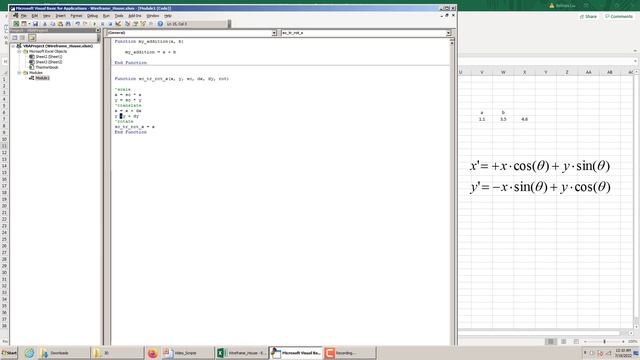The height and width of the screenshot is (360, 640).
Task: Switch to Wireframe_House Excel taskbar button
Action: [241, 353]
